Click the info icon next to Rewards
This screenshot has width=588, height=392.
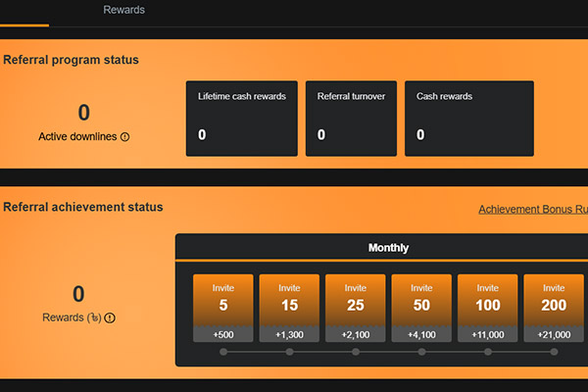[110, 318]
